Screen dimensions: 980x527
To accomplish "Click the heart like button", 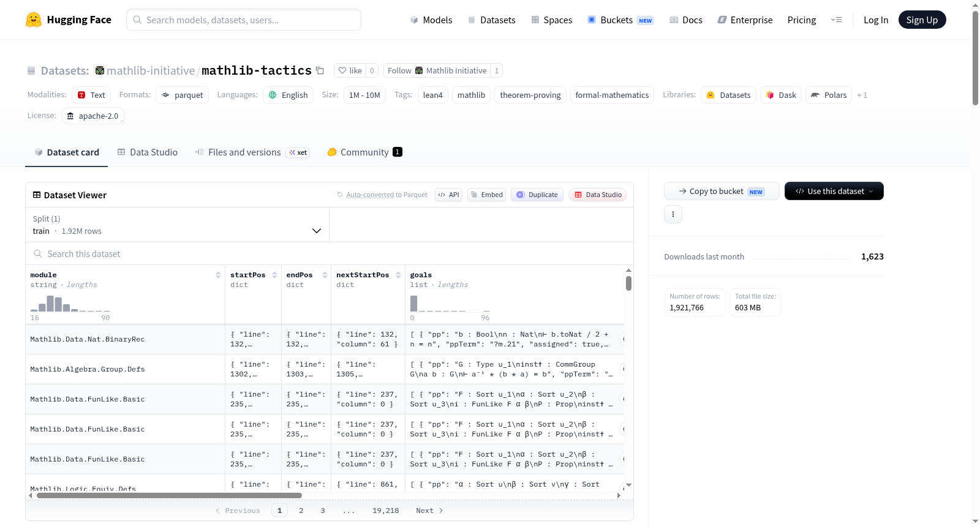I will (350, 70).
